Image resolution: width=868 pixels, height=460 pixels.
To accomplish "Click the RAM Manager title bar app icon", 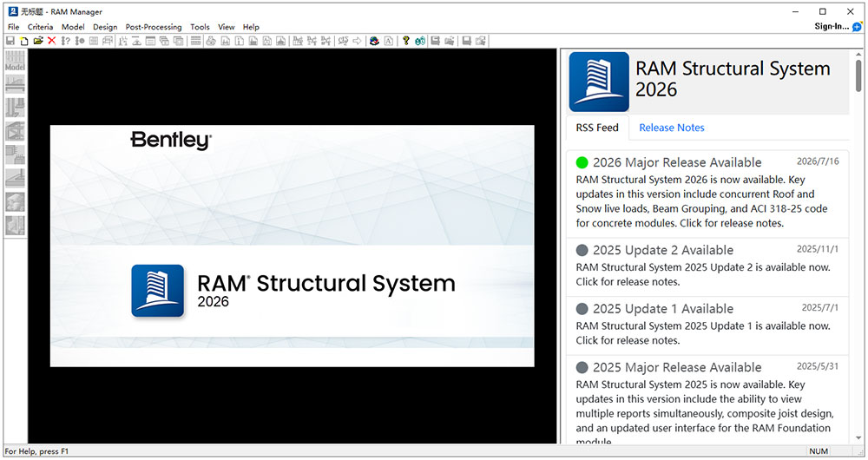I will click(x=12, y=11).
